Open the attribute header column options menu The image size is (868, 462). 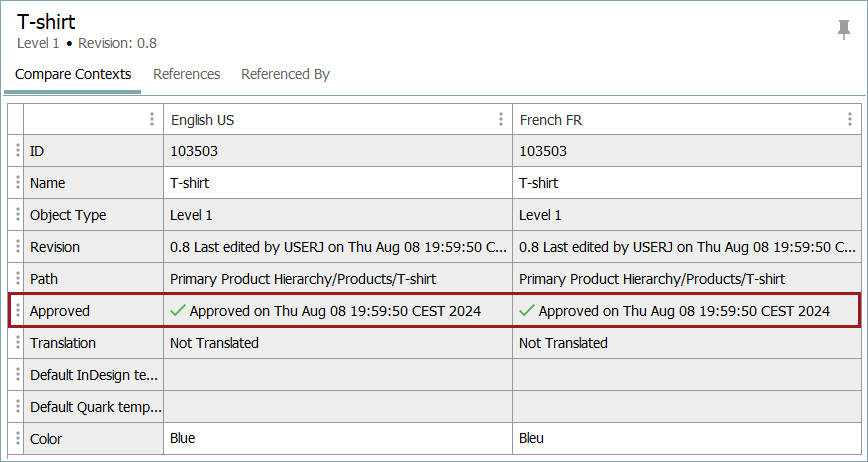[152, 120]
